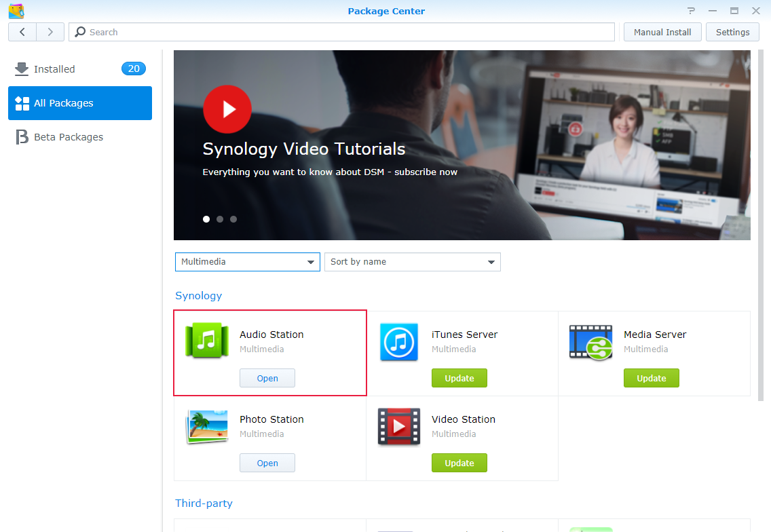771x532 pixels.
Task: Click the Package Center app icon
Action: [16, 11]
